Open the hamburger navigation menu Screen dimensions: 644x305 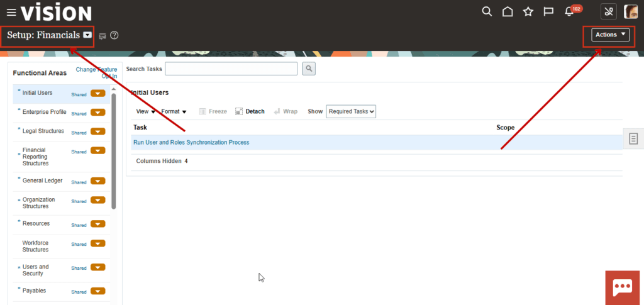click(x=11, y=13)
